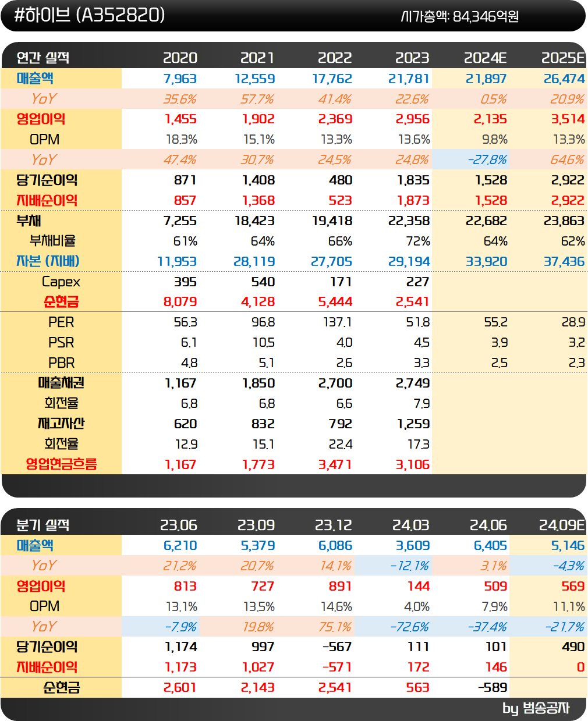The image size is (588, 721).
Task: Click the 2024E column header
Action: (x=486, y=58)
